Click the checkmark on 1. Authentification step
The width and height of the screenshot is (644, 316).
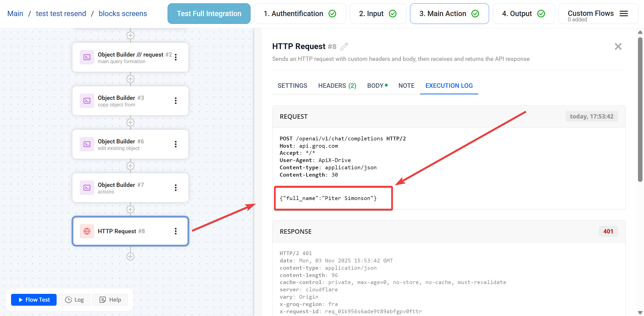pos(332,13)
